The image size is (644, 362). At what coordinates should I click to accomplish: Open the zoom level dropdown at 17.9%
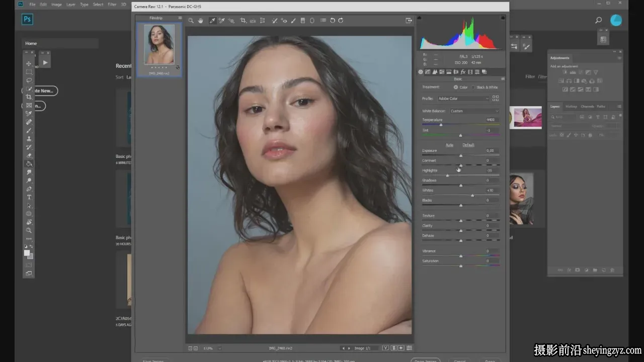point(212,348)
